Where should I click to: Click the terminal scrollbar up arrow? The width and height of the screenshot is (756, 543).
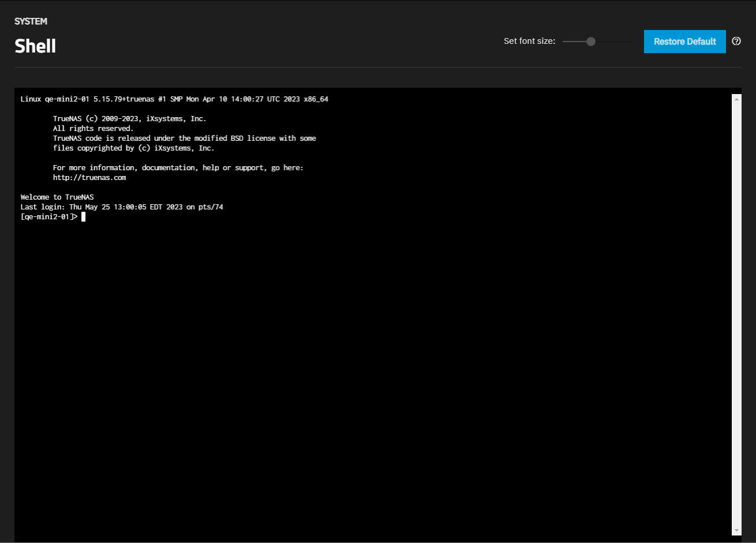point(736,99)
